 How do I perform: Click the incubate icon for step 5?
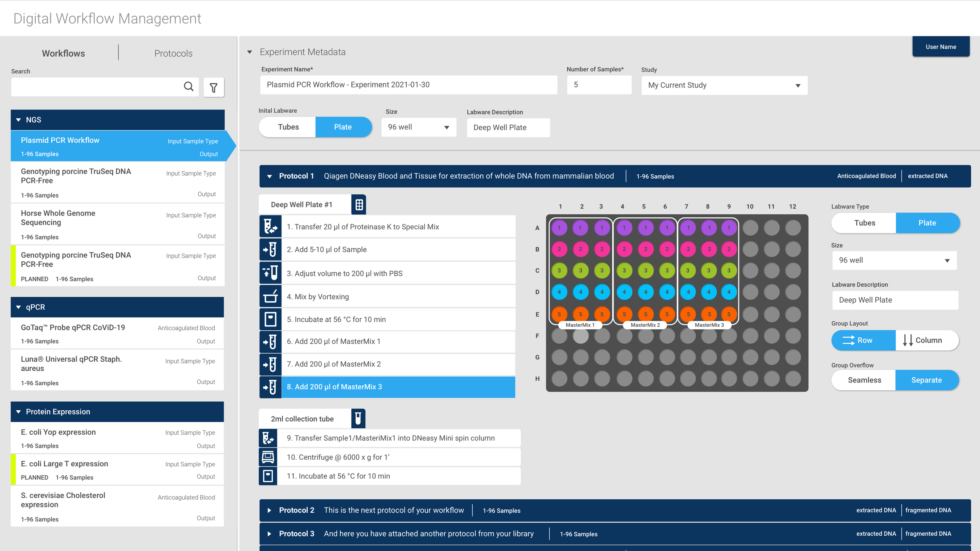[x=270, y=319]
